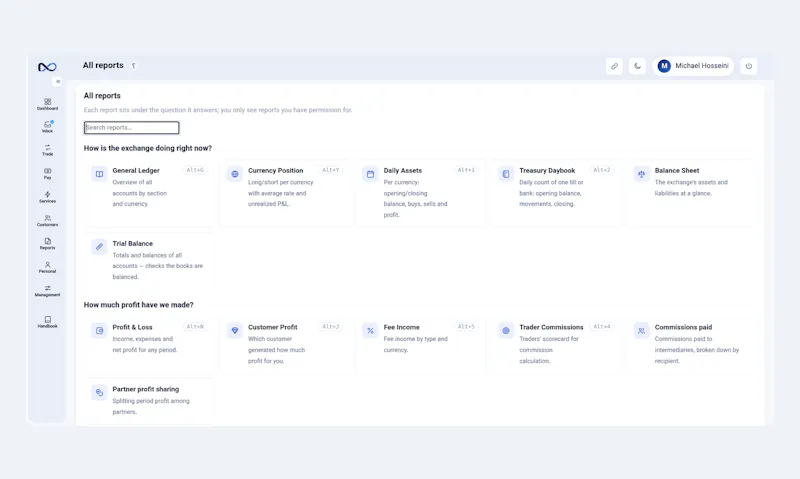Open the Commissions paid report
This screenshot has height=479, width=800.
(691, 345)
